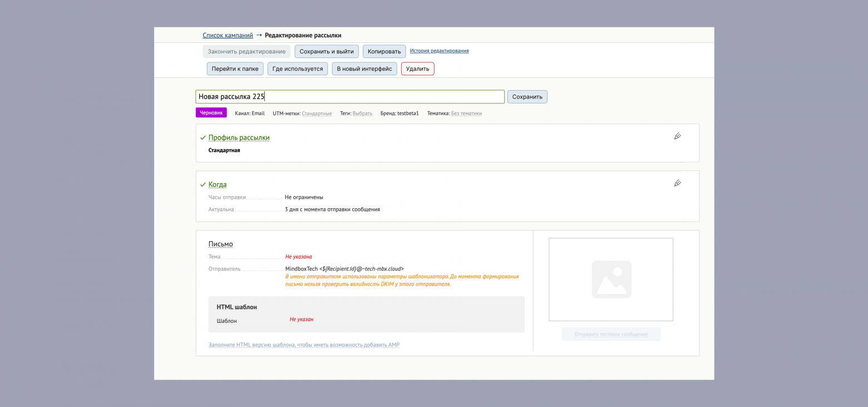The image size is (868, 407).
Task: Click Сохранить и выйти button
Action: pos(327,52)
